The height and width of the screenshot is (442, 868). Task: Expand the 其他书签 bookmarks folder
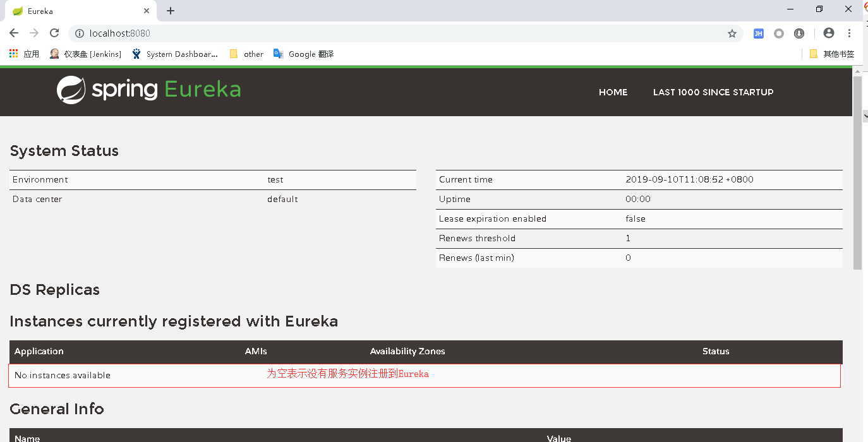pos(832,54)
